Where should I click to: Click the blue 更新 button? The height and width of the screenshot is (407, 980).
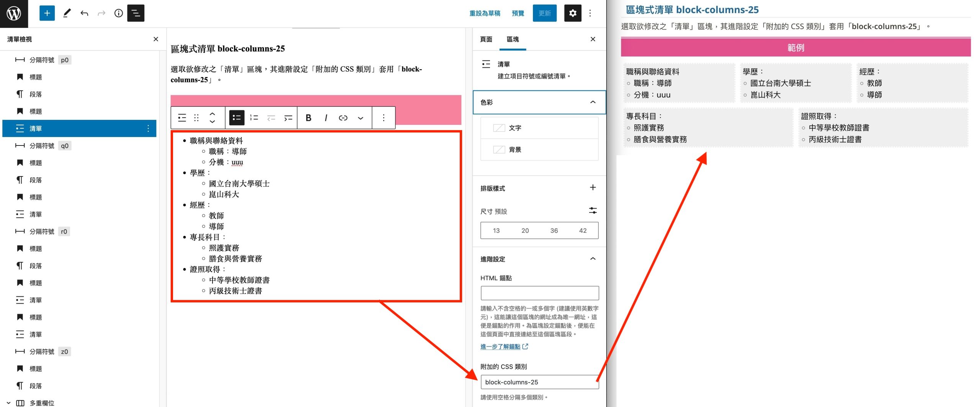544,13
